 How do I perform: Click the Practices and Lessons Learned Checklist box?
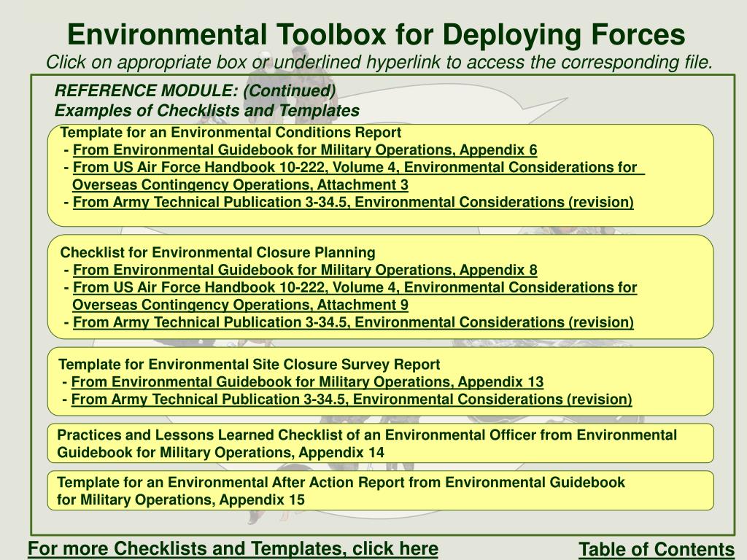pos(381,443)
